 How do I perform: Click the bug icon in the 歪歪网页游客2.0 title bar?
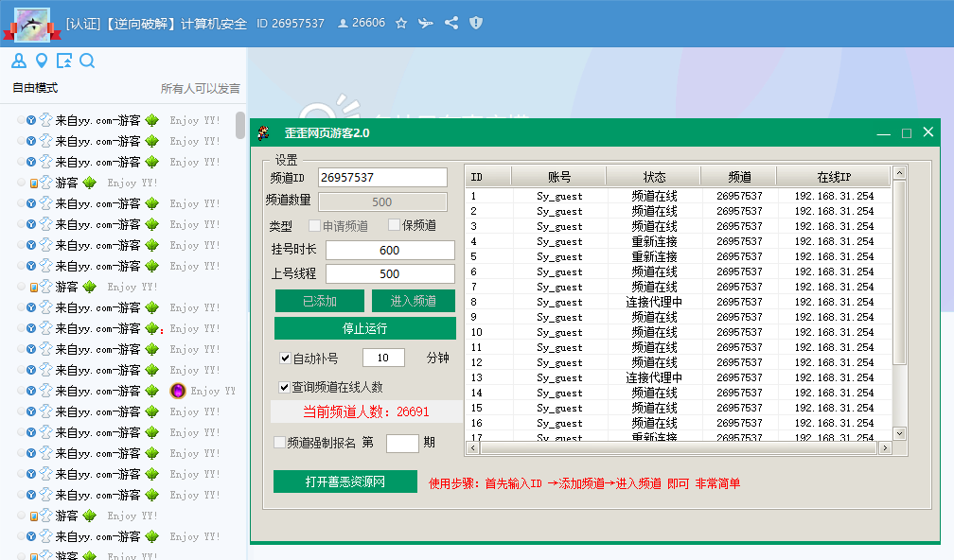262,133
